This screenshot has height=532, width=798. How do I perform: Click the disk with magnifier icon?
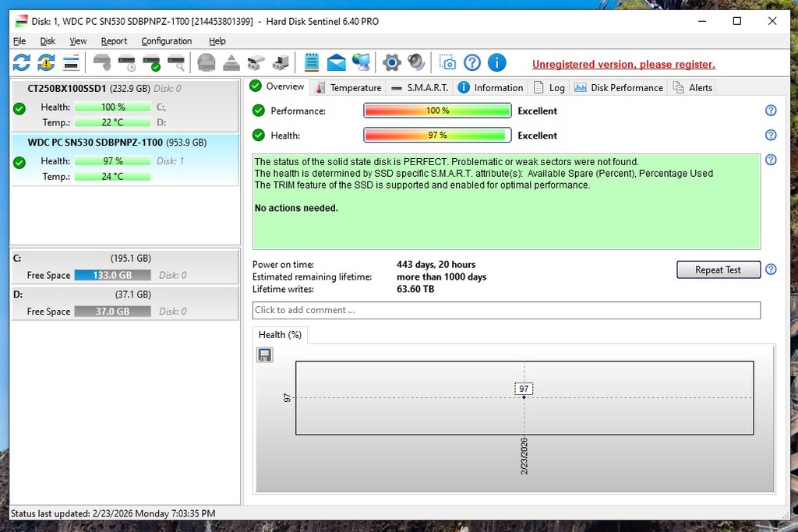coord(176,62)
